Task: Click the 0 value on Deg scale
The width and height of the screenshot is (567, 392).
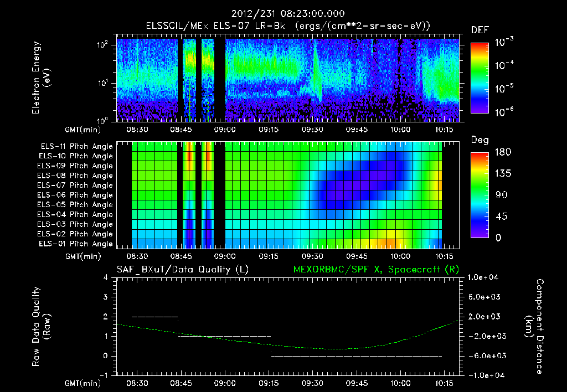Action: pos(498,238)
